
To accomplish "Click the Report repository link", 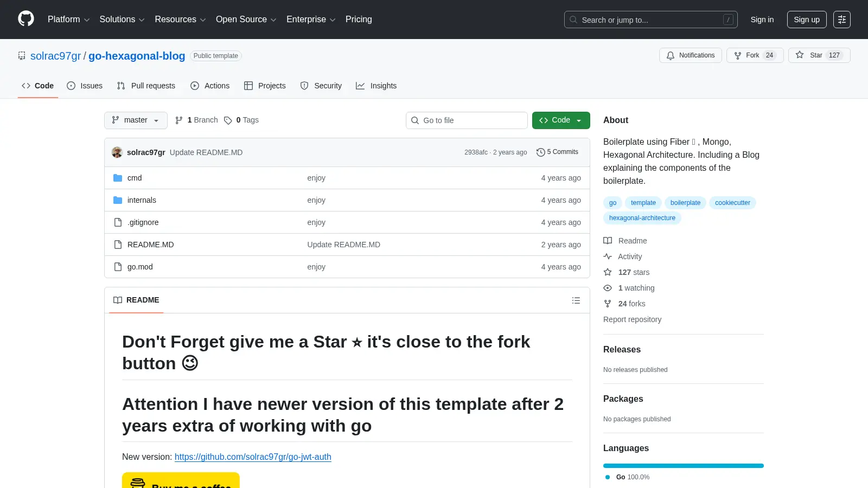I will (632, 319).
